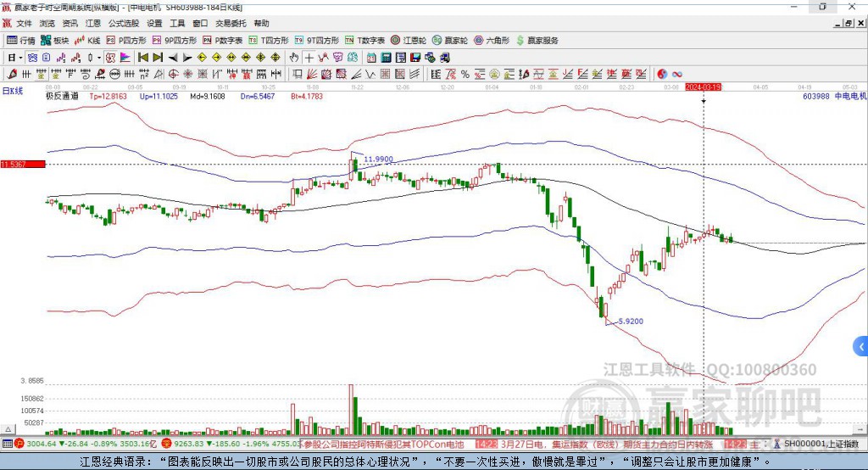
Task: Open the 江恩轮 tool
Action: point(409,41)
